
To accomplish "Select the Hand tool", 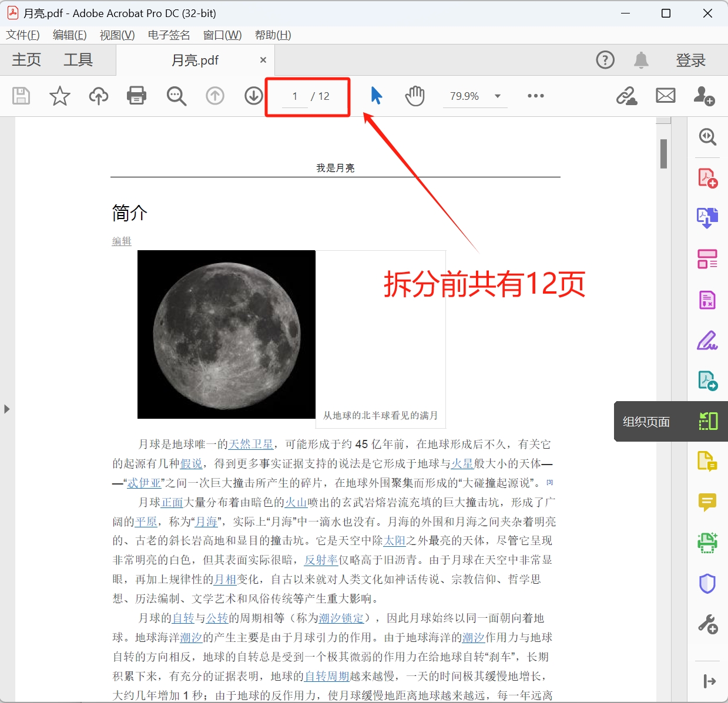I will click(415, 96).
